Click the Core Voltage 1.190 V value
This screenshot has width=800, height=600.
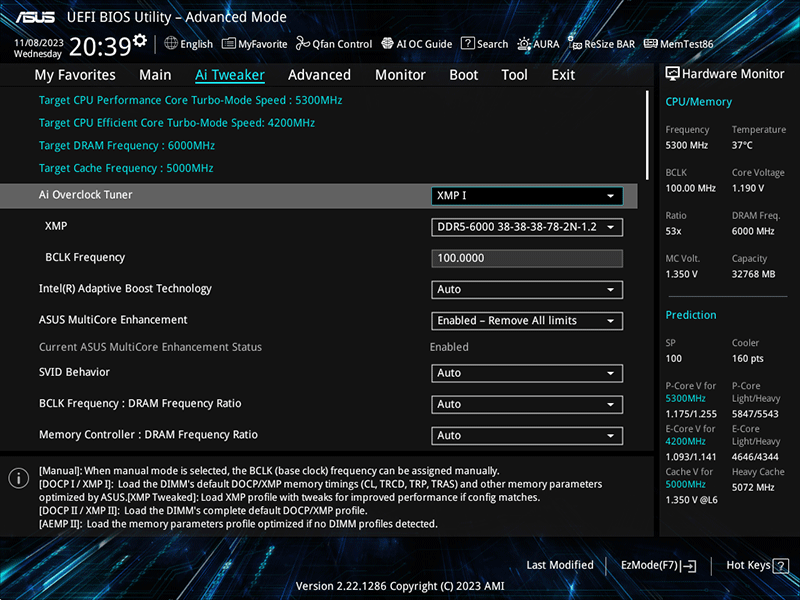click(748, 188)
